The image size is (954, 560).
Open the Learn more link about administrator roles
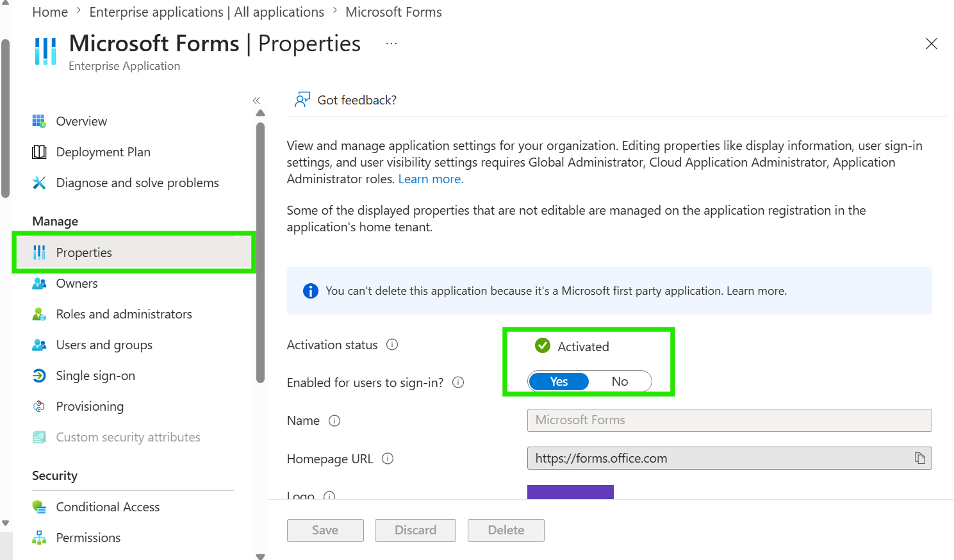tap(431, 179)
